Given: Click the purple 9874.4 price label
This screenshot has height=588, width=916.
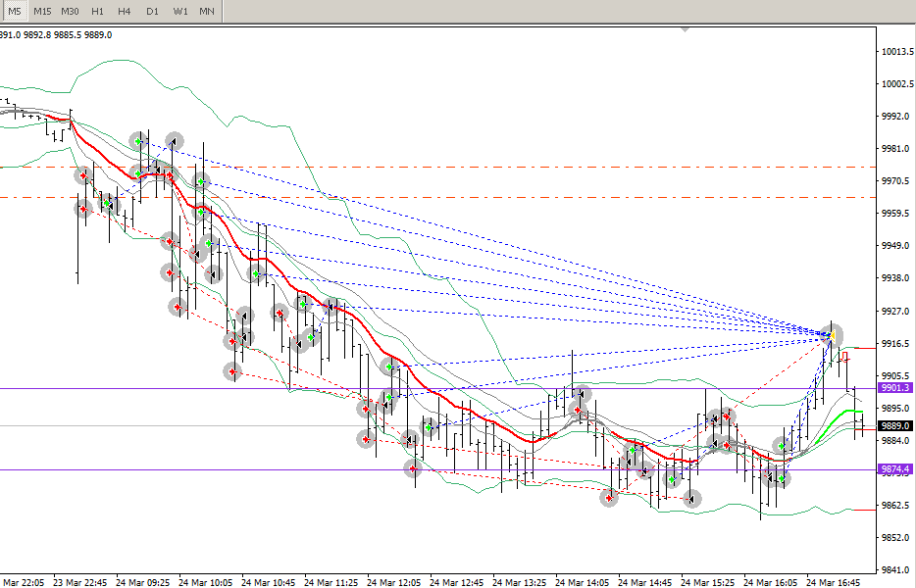Looking at the screenshot, I should tap(894, 468).
